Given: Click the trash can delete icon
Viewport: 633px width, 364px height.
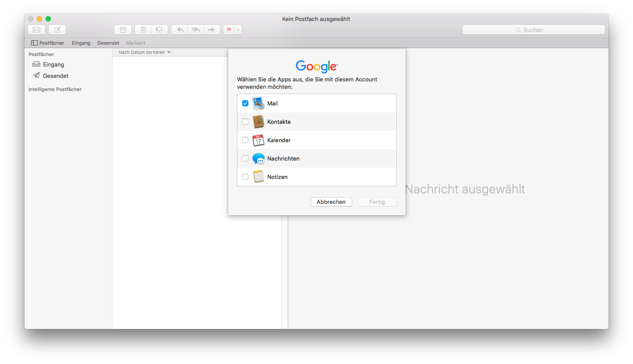Looking at the screenshot, I should click(x=143, y=30).
